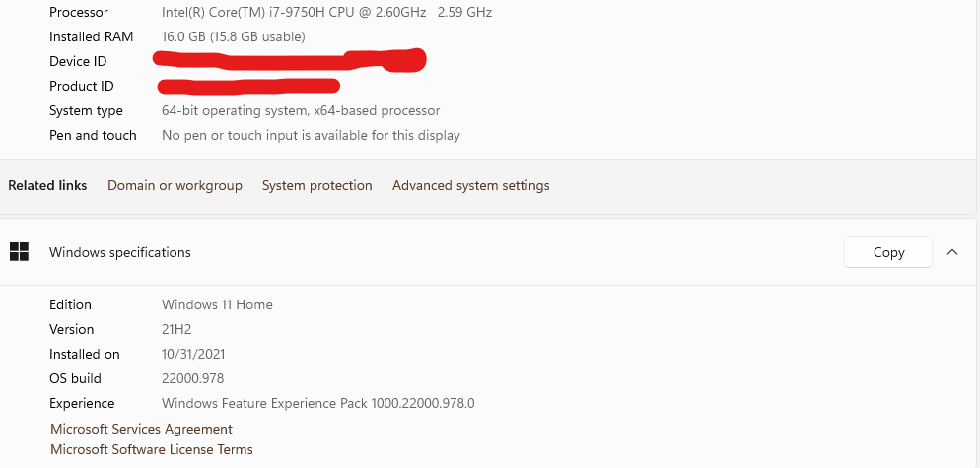
Task: Open the Microsoft Services Agreement link
Action: pos(141,429)
